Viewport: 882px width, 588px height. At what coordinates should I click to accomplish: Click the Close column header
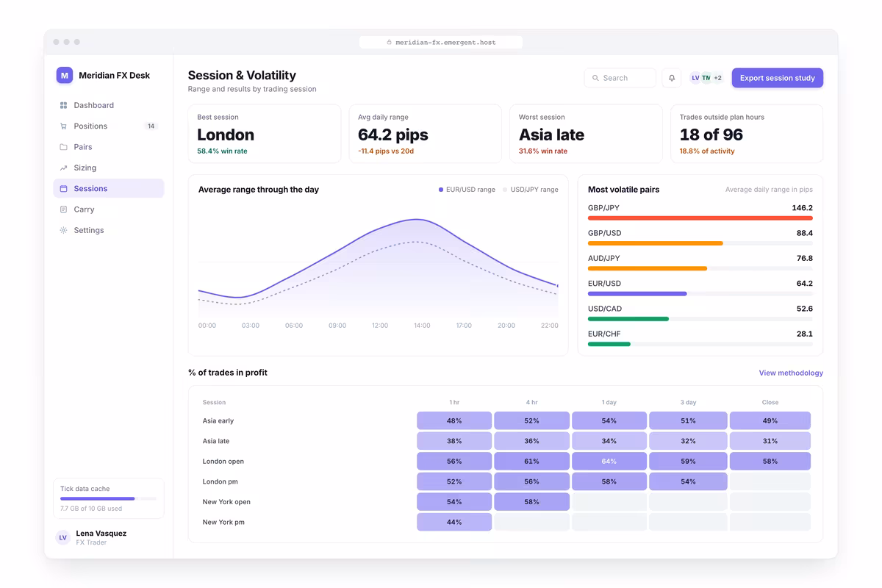[770, 403]
